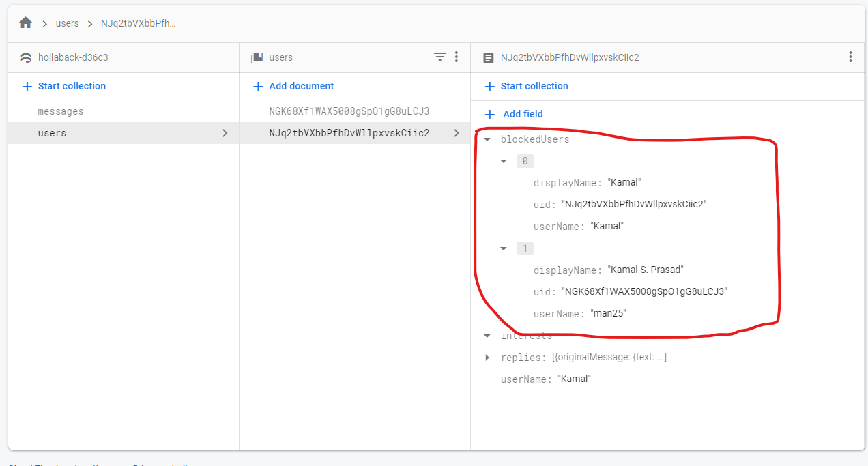This screenshot has height=466, width=868.
Task: Expand the replies field
Action: pyautogui.click(x=487, y=358)
